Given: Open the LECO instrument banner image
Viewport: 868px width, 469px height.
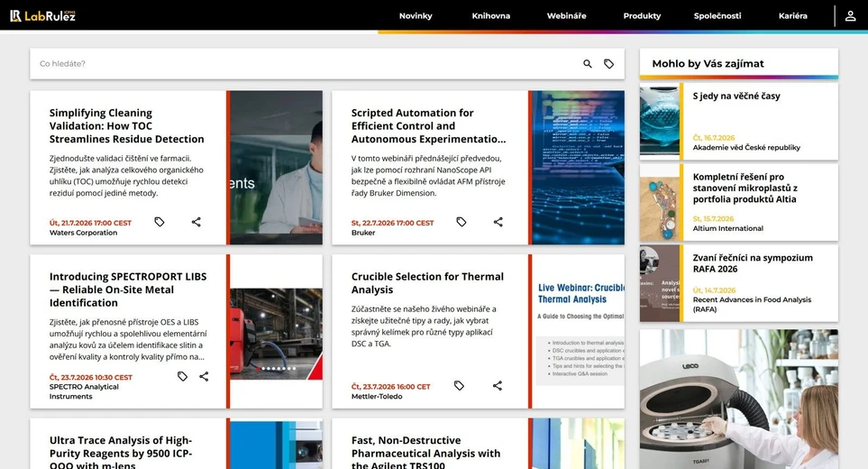Looking at the screenshot, I should tap(739, 400).
